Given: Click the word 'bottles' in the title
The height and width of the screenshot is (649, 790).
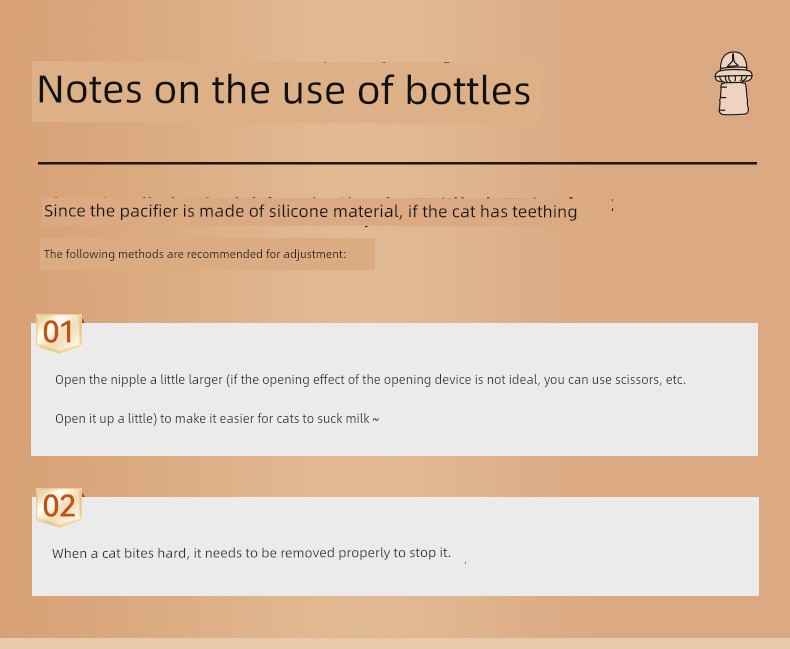Looking at the screenshot, I should pos(468,90).
